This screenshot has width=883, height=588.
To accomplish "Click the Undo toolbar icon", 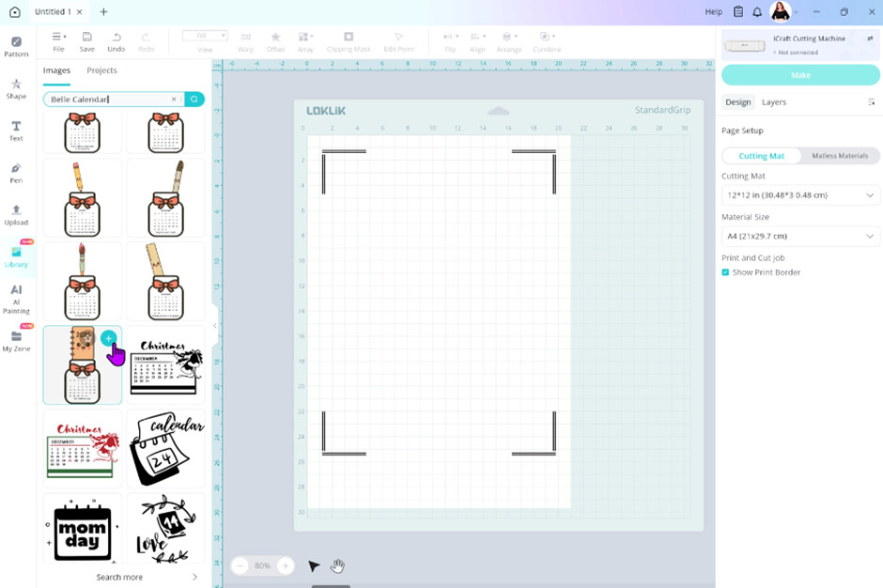I will coord(116,41).
